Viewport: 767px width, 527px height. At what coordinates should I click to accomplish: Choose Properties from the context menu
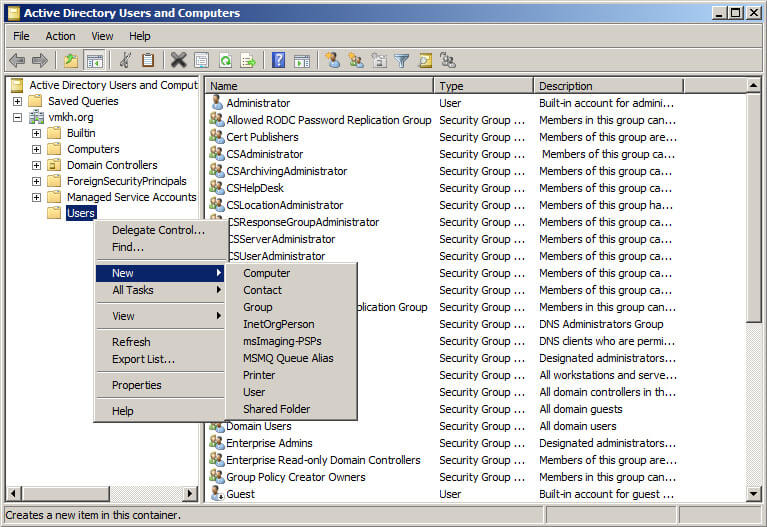(160, 385)
